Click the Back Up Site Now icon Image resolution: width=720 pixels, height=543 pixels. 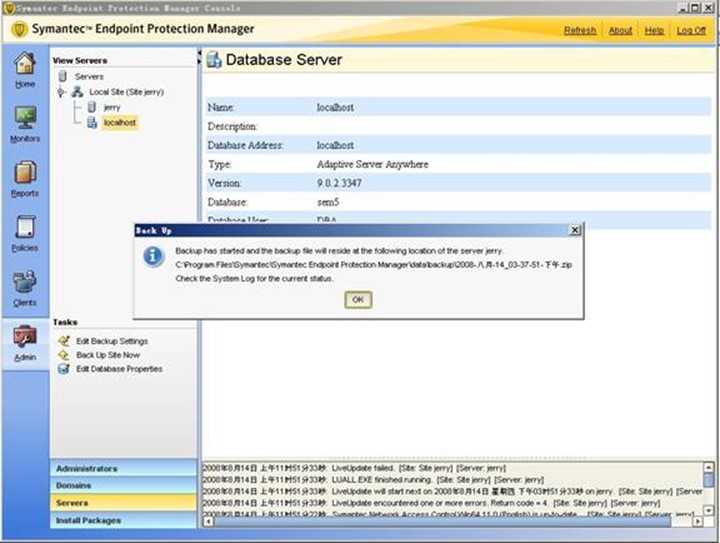pyautogui.click(x=64, y=355)
